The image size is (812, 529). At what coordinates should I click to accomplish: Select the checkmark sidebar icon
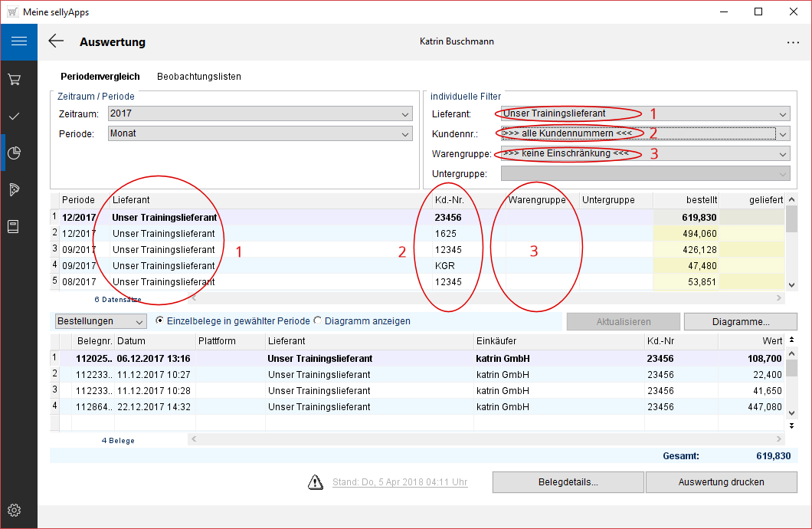(x=14, y=116)
